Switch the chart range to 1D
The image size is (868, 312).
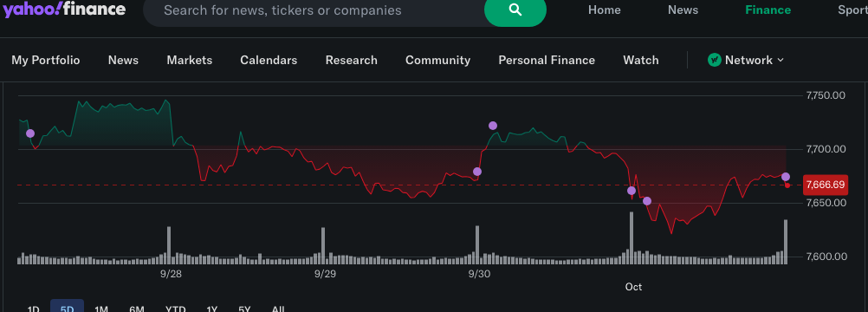click(x=33, y=309)
